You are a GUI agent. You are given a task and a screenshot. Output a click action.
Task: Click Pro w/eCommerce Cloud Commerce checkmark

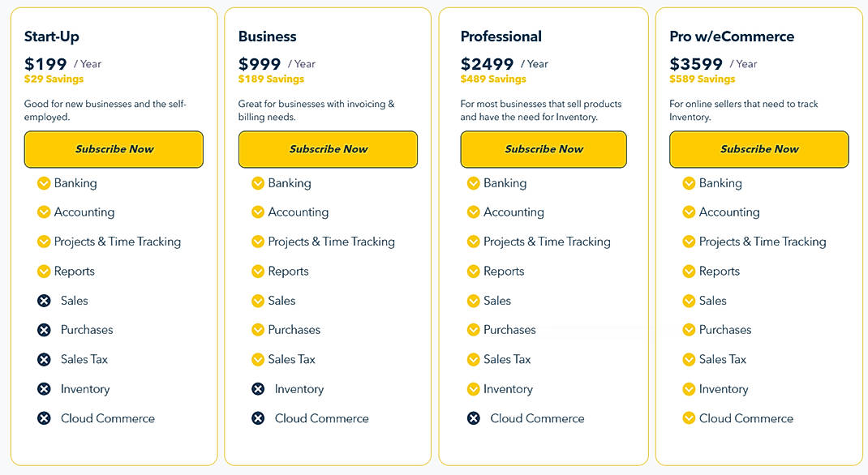689,418
